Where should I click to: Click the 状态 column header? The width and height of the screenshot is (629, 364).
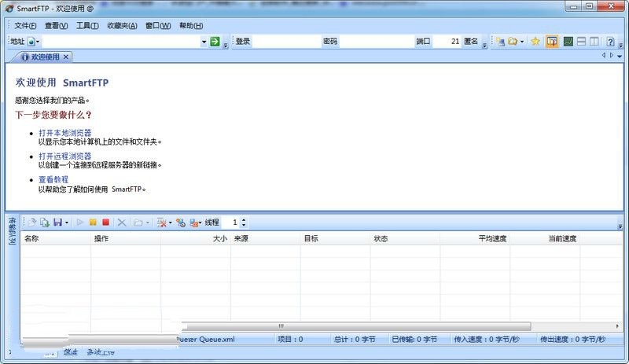(405, 238)
